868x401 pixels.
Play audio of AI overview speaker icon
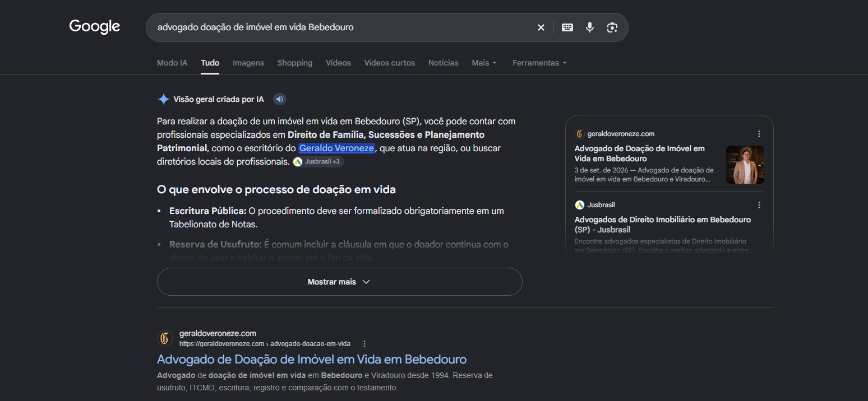tap(280, 99)
